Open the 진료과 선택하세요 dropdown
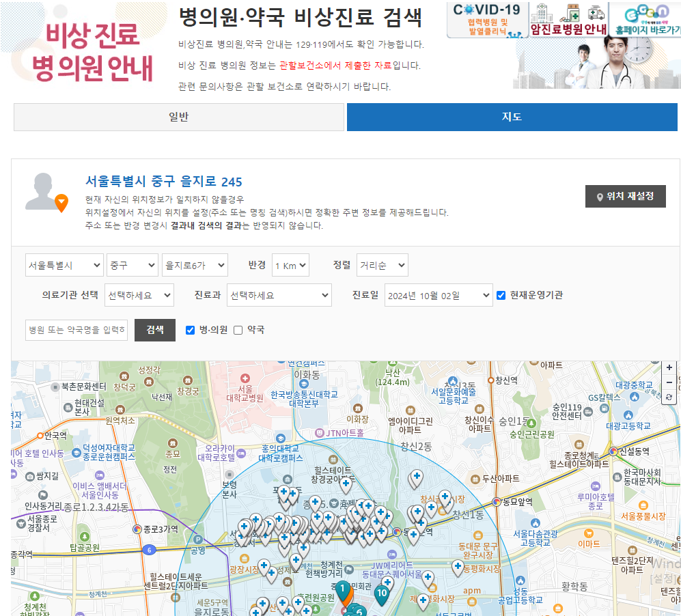Screen dimensions: 681x616 click(279, 295)
